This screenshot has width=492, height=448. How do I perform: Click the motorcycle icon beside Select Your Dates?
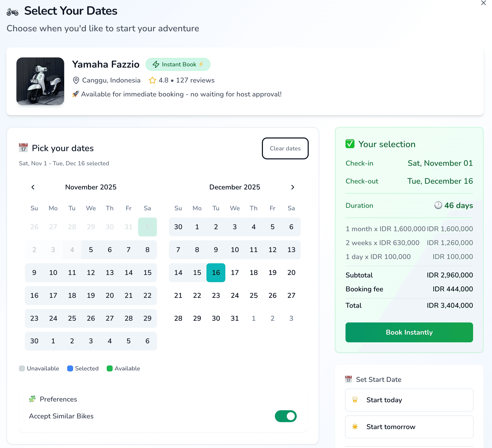(x=12, y=12)
